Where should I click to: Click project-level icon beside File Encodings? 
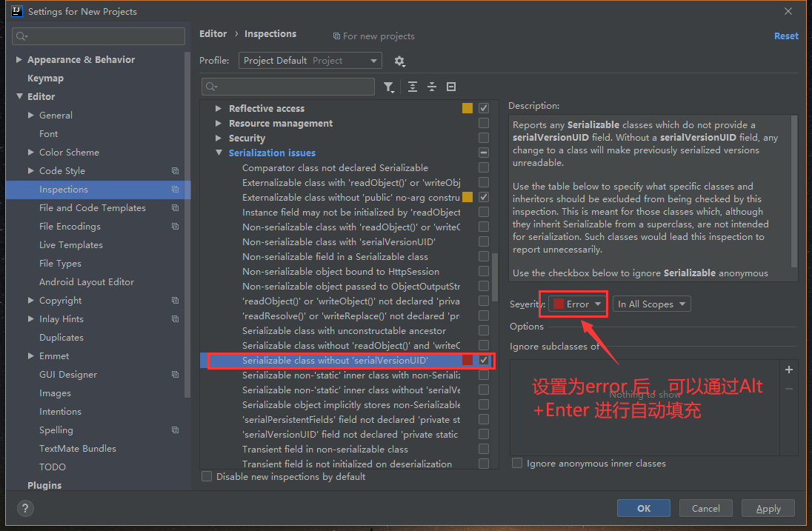tap(175, 226)
